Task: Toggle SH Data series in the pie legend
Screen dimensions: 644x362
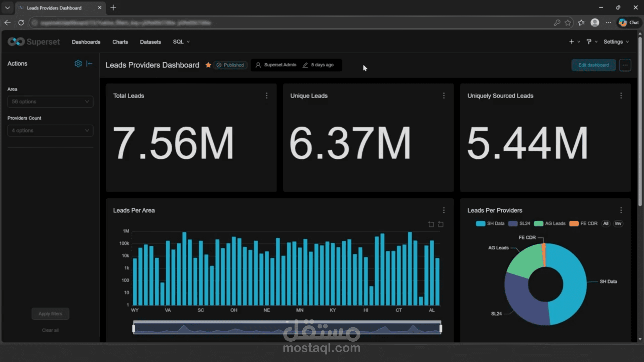Action: (x=490, y=223)
